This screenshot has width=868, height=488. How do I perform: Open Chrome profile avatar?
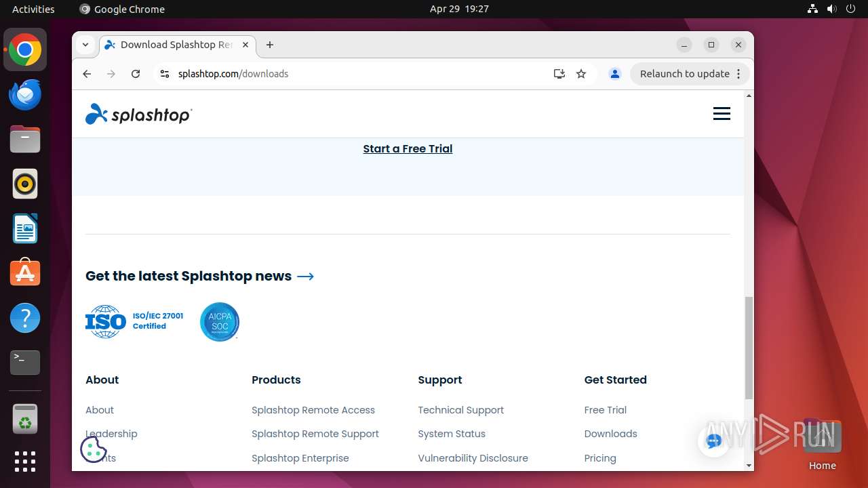tap(615, 74)
